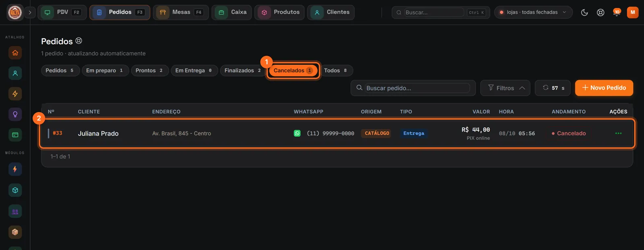
Task: Click the help icon beside the Pedidos heading
Action: [79, 41]
